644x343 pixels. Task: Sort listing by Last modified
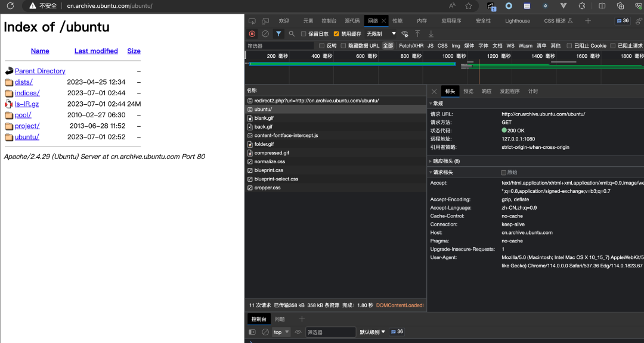[96, 51]
